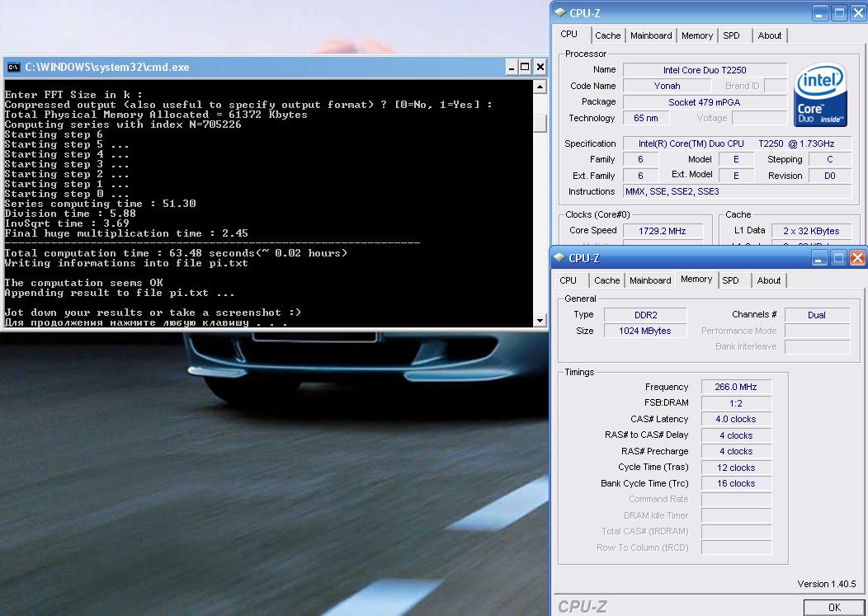This screenshot has height=616, width=868.
Task: Click the Revision value 'D0'
Action: click(830, 176)
